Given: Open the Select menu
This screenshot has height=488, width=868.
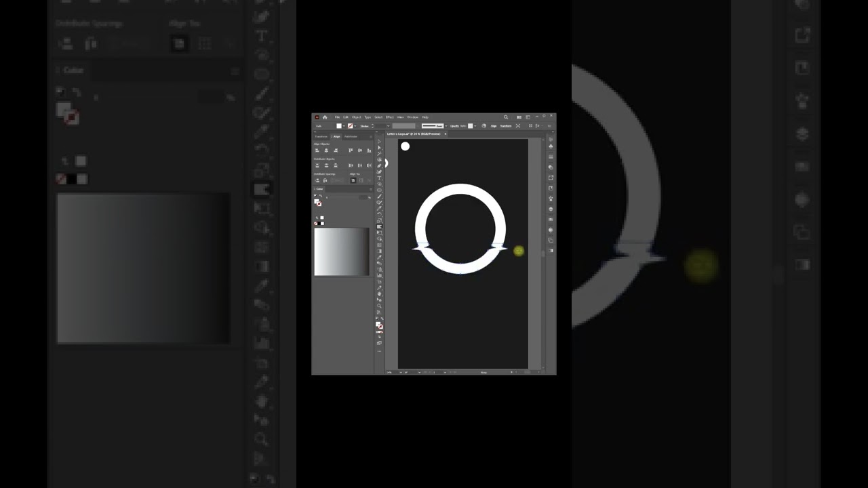Looking at the screenshot, I should (x=378, y=117).
